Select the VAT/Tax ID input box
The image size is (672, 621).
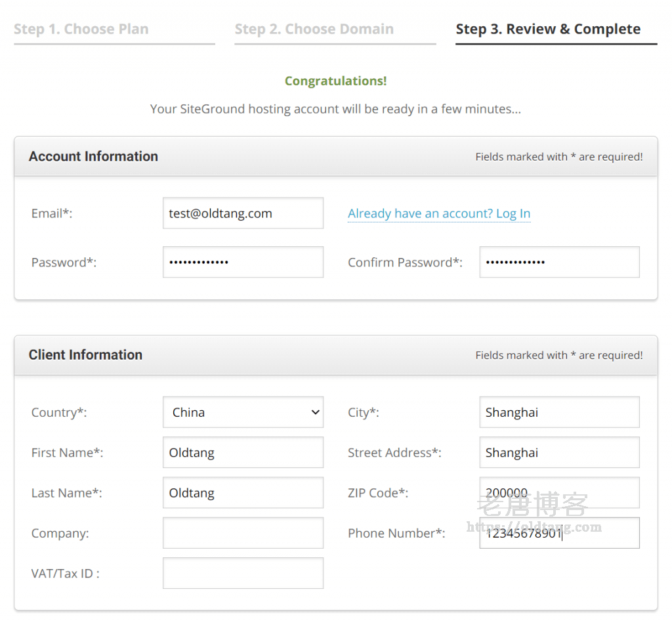tap(243, 573)
